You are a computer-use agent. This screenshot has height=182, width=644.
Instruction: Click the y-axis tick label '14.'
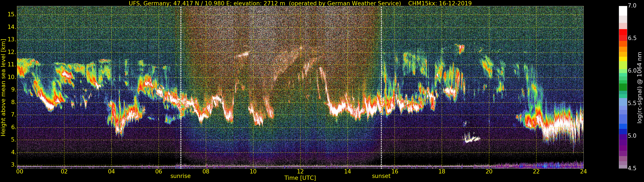(12, 27)
